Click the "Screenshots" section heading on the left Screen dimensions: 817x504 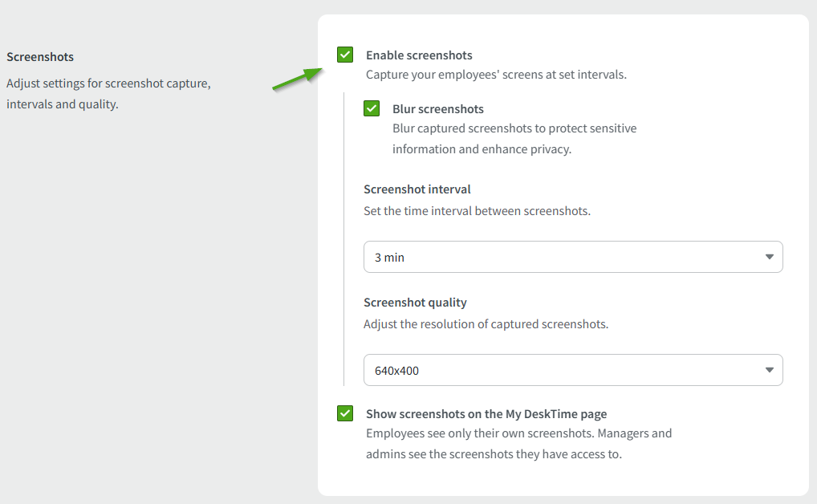(40, 57)
